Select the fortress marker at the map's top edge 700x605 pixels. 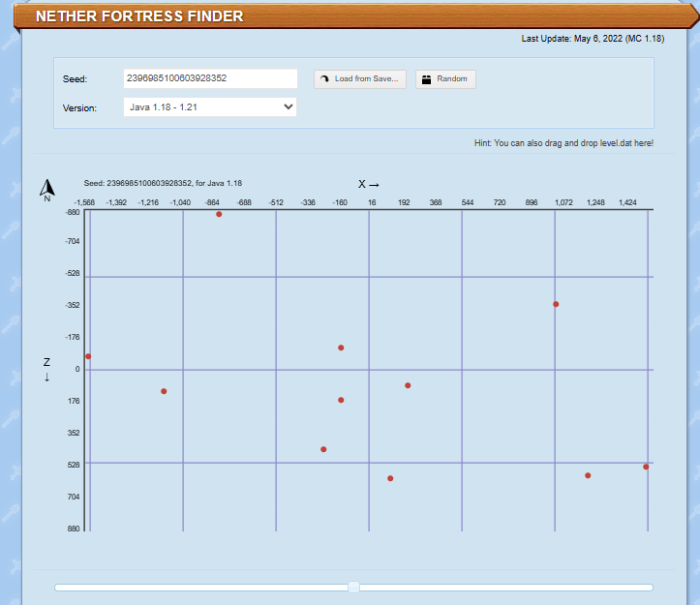click(x=219, y=214)
